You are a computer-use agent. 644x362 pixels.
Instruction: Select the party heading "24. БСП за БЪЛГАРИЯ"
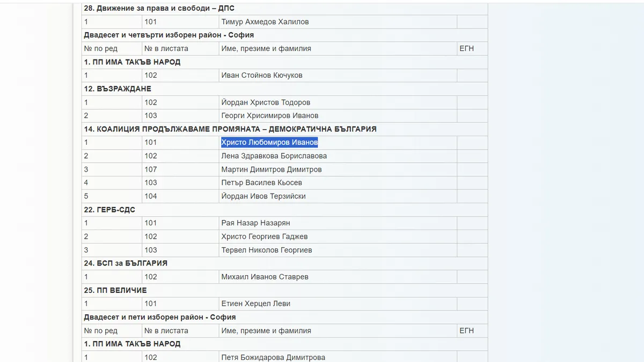click(126, 263)
